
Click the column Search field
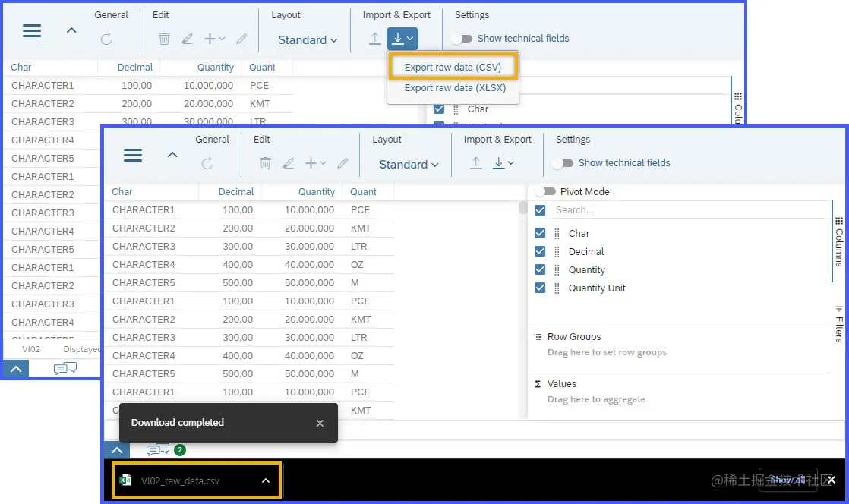pyautogui.click(x=688, y=210)
